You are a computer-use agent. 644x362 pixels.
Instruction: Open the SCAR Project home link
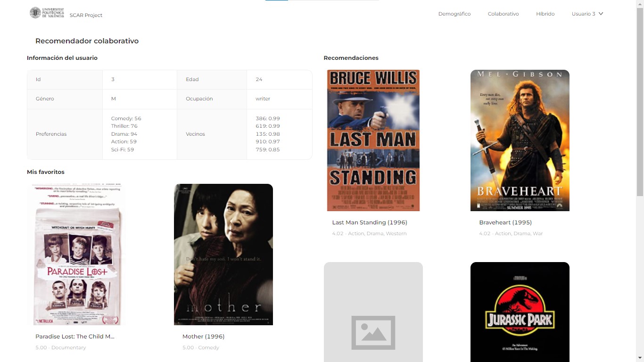click(x=86, y=15)
